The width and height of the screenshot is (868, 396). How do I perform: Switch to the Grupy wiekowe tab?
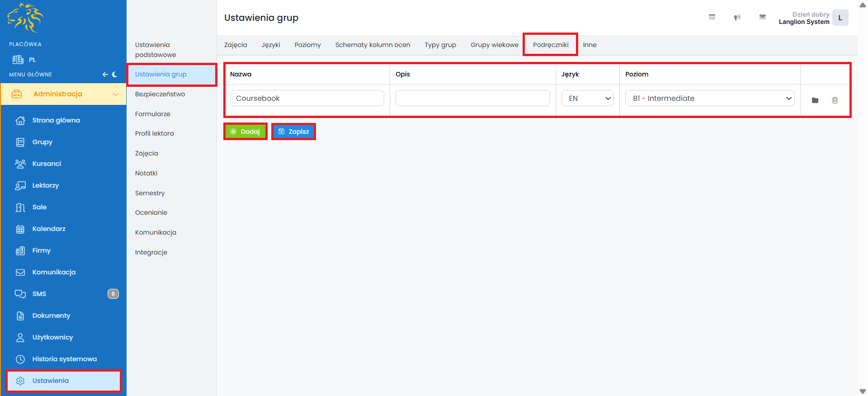pos(494,45)
